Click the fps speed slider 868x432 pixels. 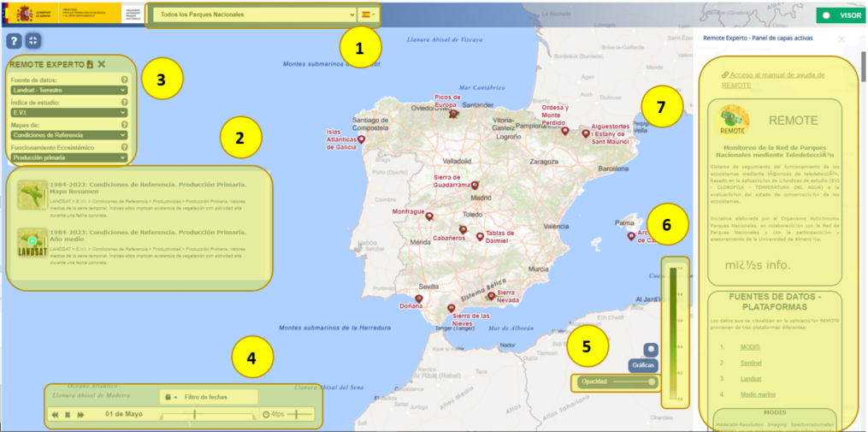[x=300, y=414]
